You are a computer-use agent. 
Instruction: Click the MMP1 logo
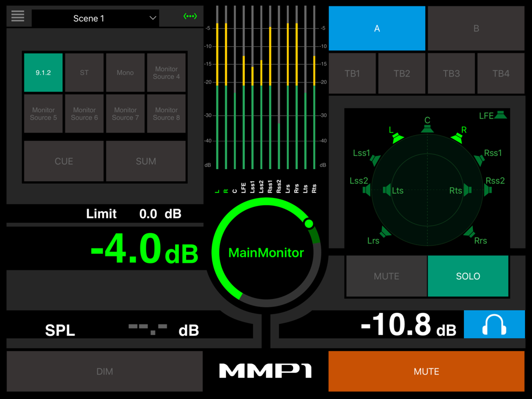click(x=265, y=370)
